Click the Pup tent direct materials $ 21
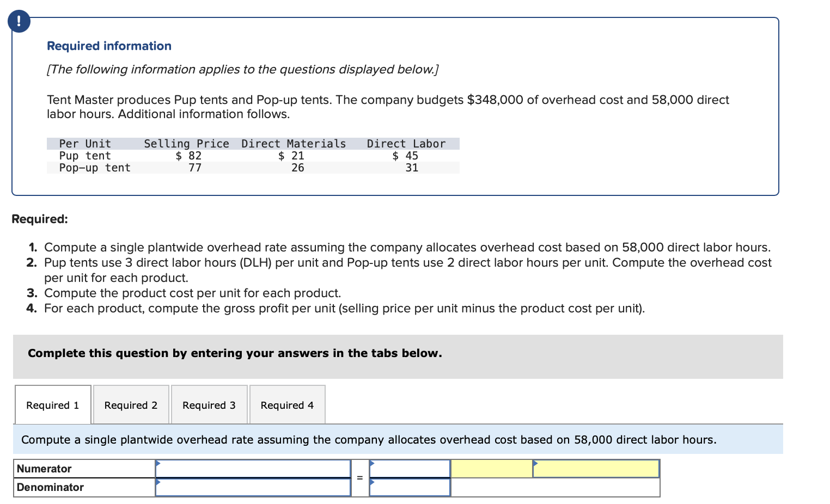 pos(291,156)
